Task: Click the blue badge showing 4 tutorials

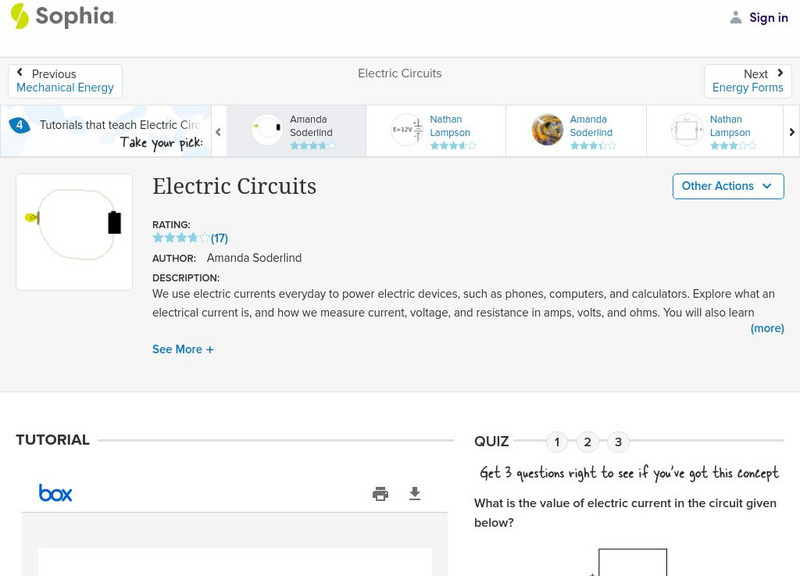Action: 19,124
